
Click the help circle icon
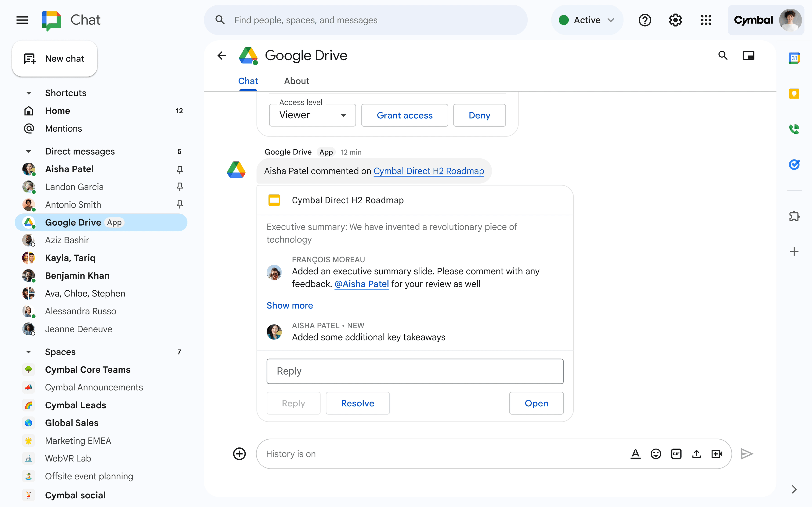click(645, 21)
